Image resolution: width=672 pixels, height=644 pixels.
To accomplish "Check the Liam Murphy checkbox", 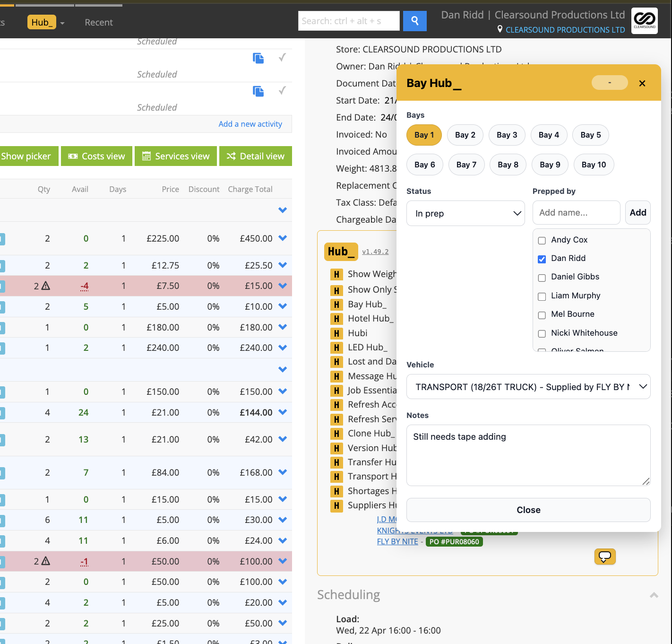I will pyautogui.click(x=542, y=297).
